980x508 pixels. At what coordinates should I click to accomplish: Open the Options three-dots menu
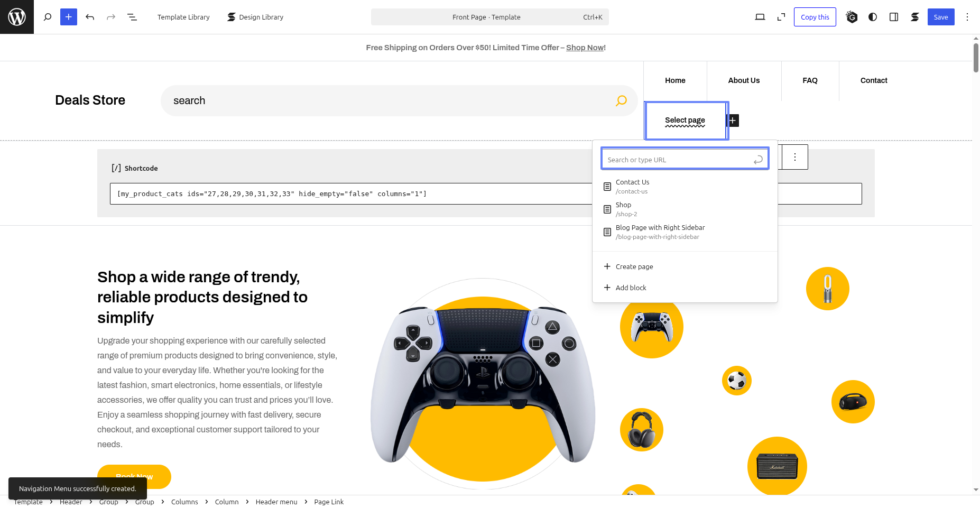click(x=967, y=17)
